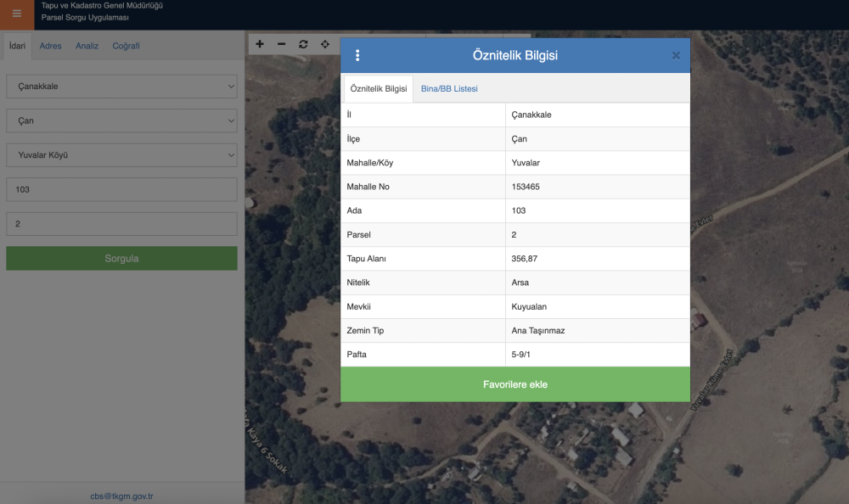Click the refresh map icon

tap(303, 44)
